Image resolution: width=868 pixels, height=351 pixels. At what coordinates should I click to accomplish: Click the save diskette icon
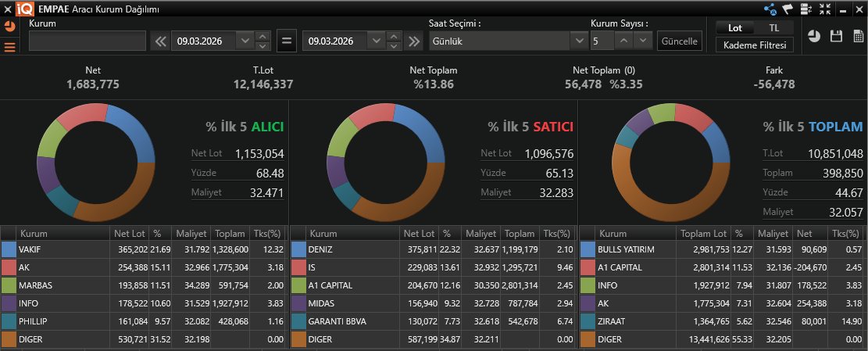click(x=836, y=37)
